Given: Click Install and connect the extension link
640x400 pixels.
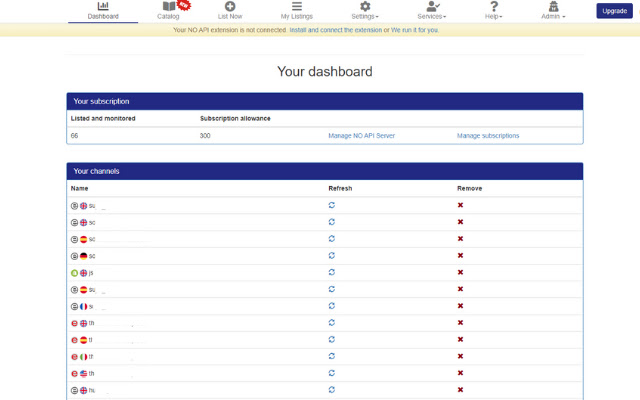Looking at the screenshot, I should (336, 30).
